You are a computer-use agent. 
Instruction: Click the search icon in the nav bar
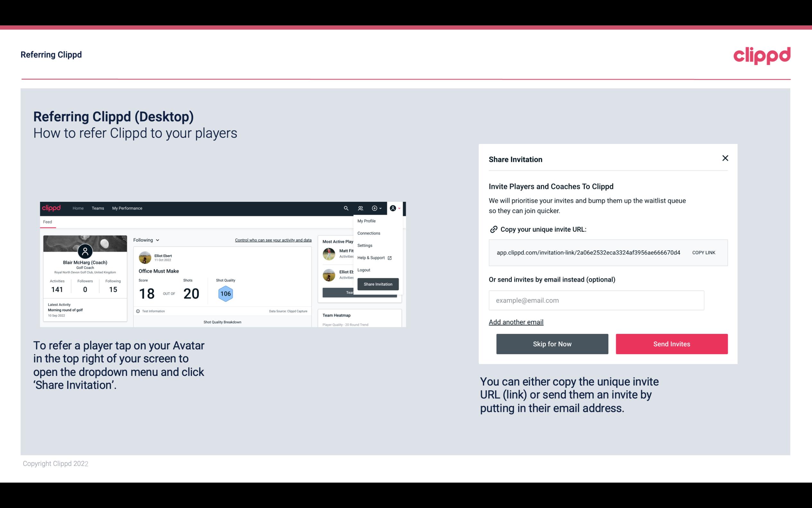pos(345,208)
